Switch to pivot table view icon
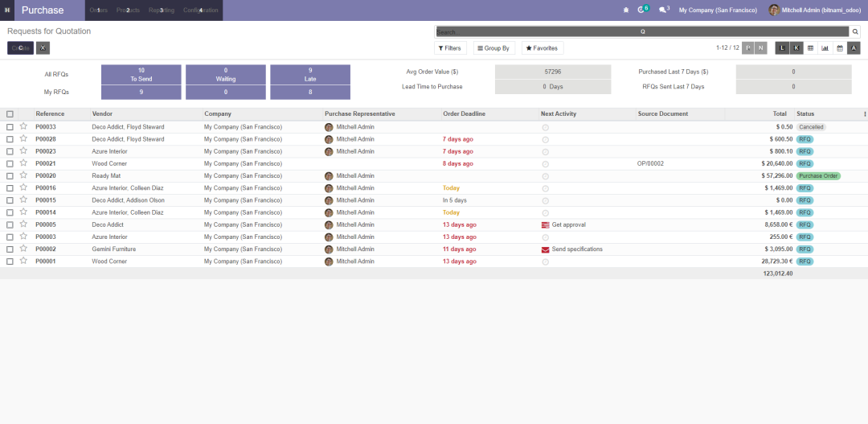The height and width of the screenshot is (424, 868). (x=810, y=48)
